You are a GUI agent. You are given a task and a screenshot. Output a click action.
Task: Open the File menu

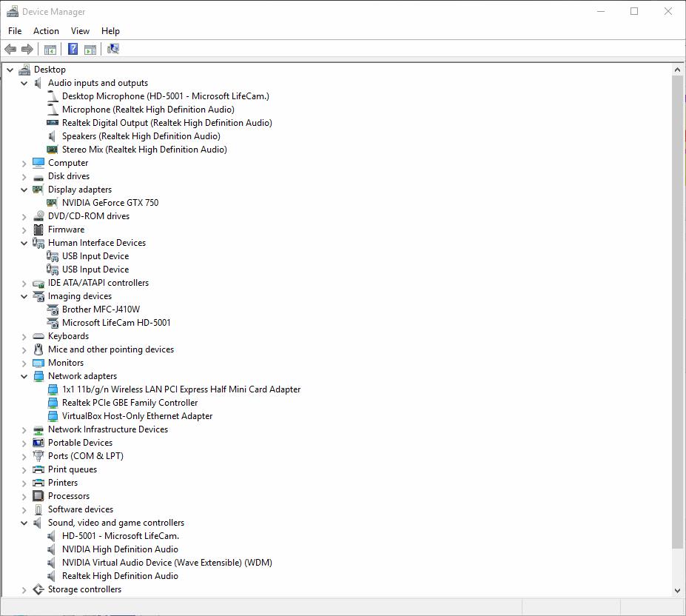pos(15,31)
